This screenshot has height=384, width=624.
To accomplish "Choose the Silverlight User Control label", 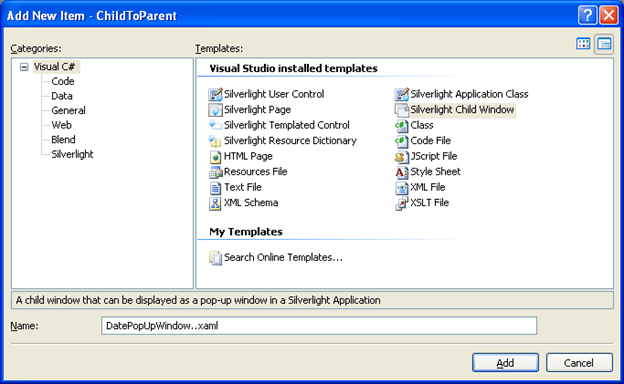I will [274, 94].
